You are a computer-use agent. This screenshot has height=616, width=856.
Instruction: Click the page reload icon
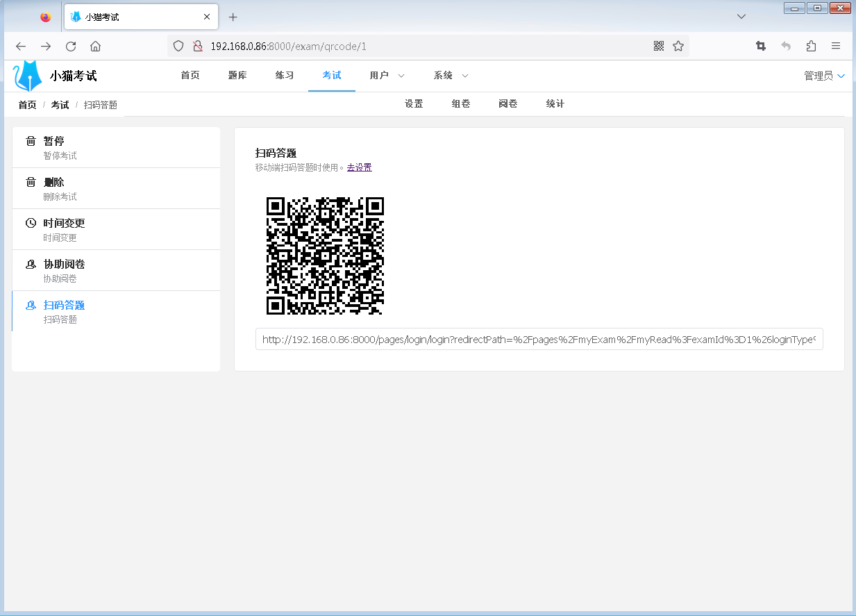(71, 46)
